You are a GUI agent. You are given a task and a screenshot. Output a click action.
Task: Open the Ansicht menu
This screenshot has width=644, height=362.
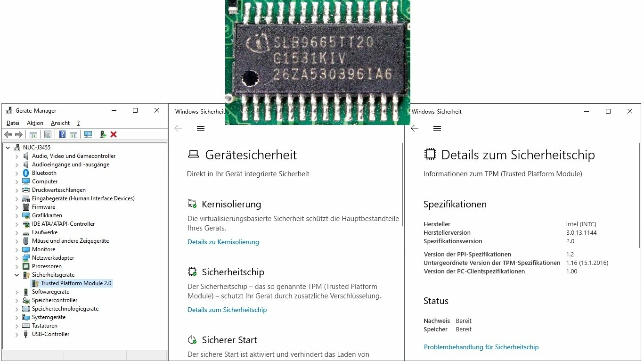60,123
